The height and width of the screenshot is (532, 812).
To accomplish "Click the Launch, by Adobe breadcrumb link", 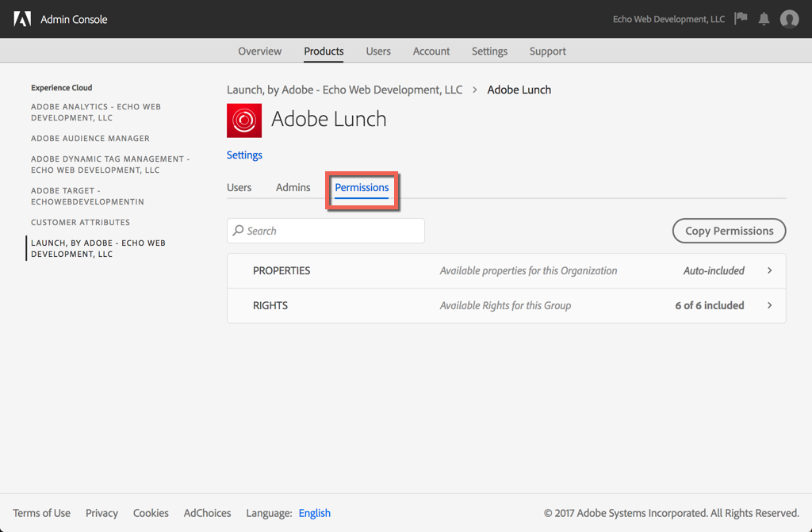I will (344, 90).
